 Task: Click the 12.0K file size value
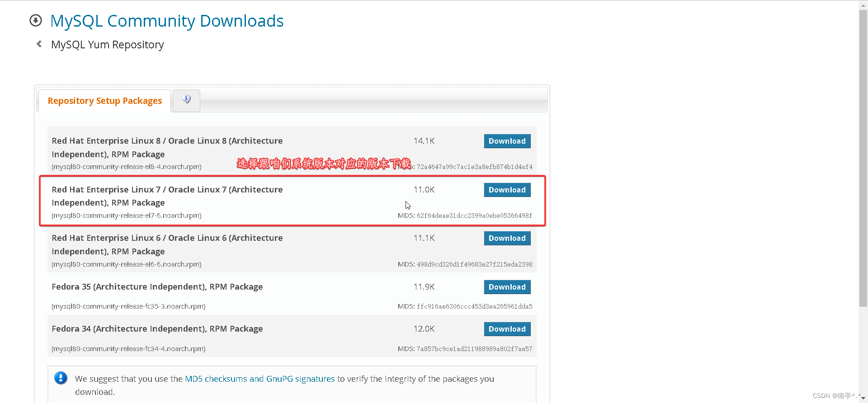tap(424, 329)
